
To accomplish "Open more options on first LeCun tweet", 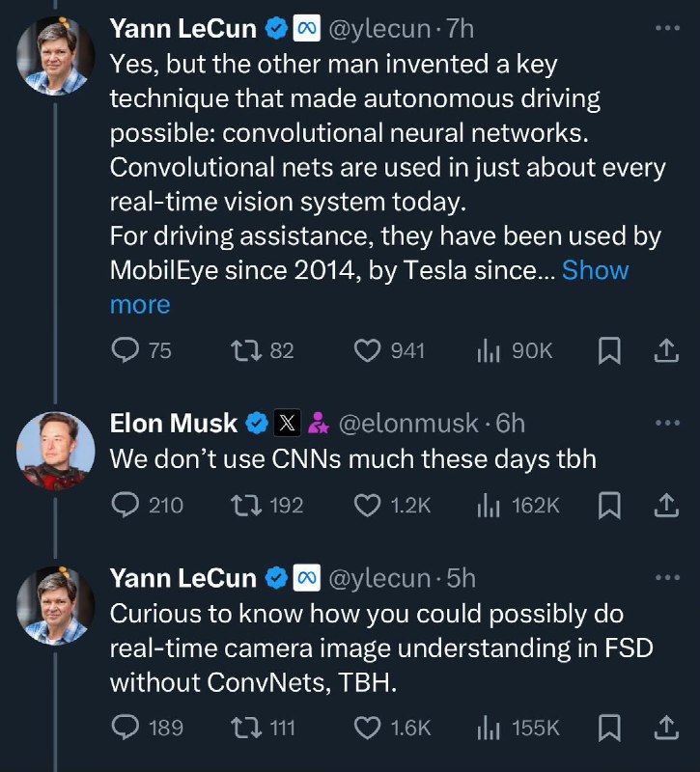I will [667, 29].
